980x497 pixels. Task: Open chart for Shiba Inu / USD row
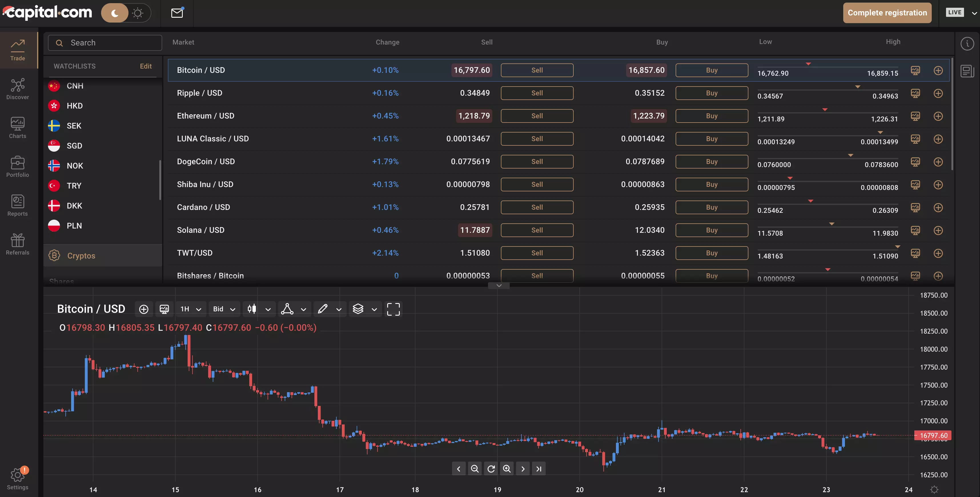click(915, 185)
